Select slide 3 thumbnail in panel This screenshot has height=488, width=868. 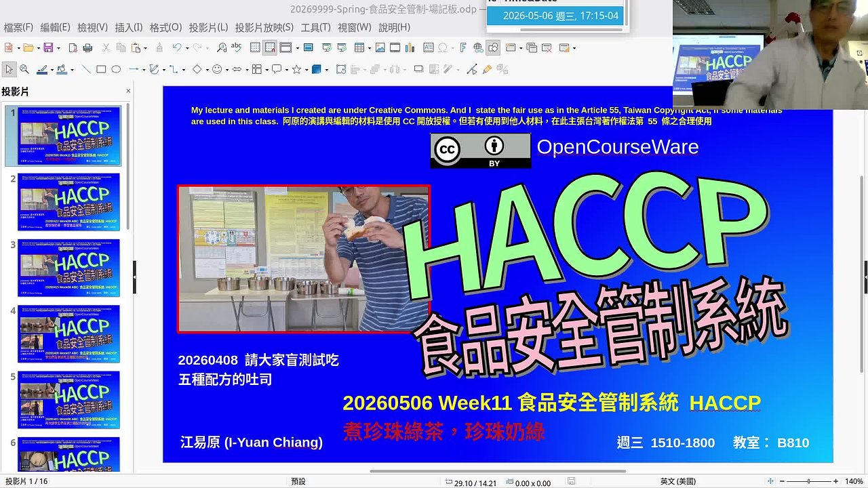69,268
